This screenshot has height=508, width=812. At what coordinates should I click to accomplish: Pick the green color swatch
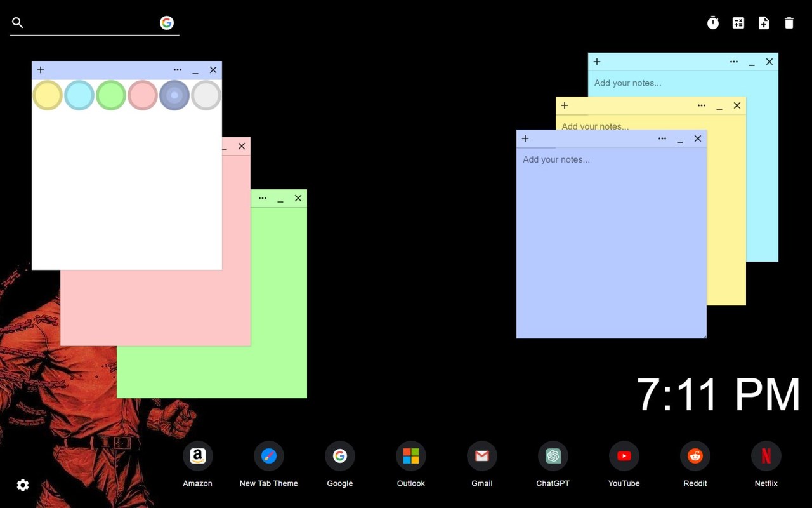pyautogui.click(x=111, y=95)
